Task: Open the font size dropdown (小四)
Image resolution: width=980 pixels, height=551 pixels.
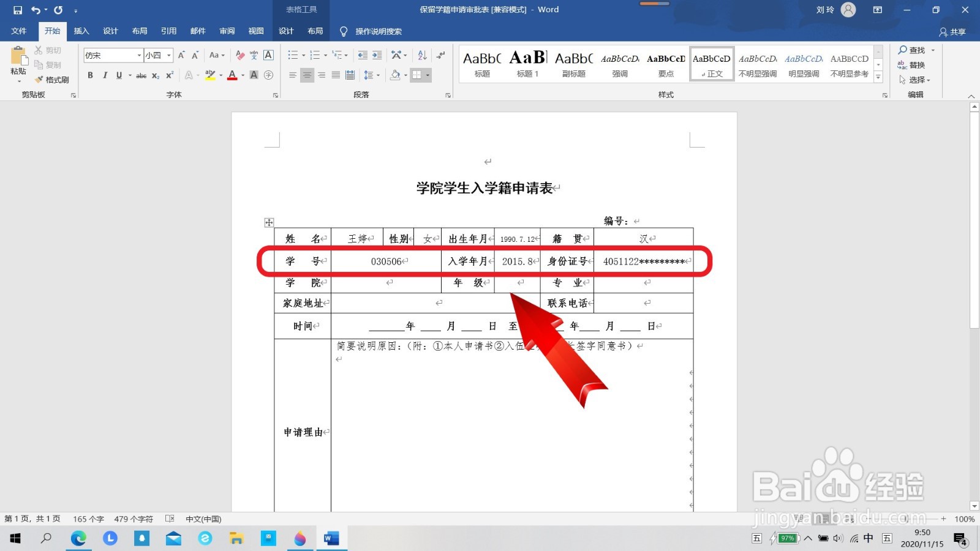Action: [169, 56]
